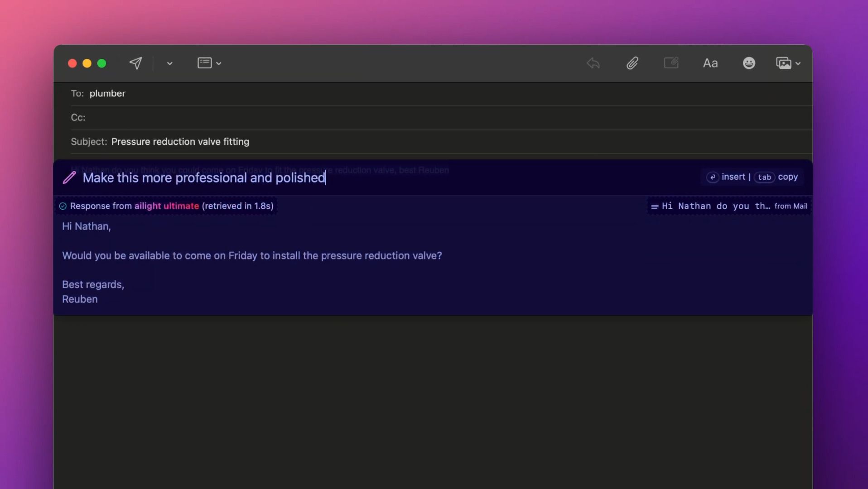Click the reply arrow icon

(593, 63)
